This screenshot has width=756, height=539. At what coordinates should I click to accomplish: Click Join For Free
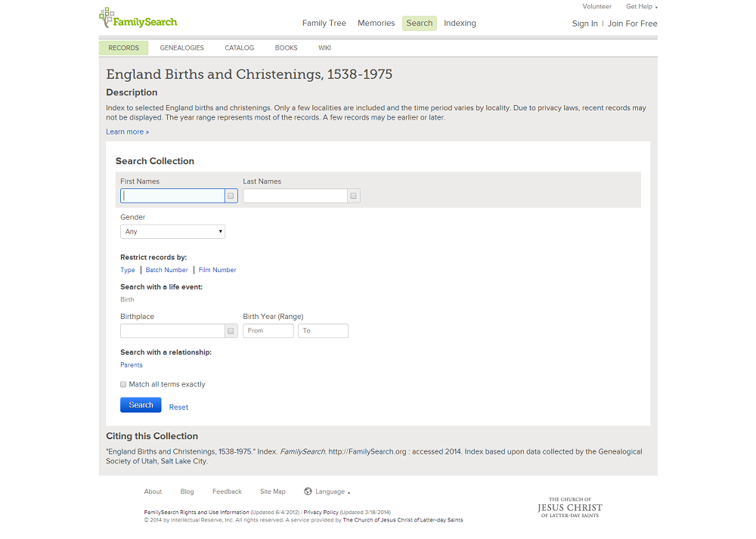[633, 23]
